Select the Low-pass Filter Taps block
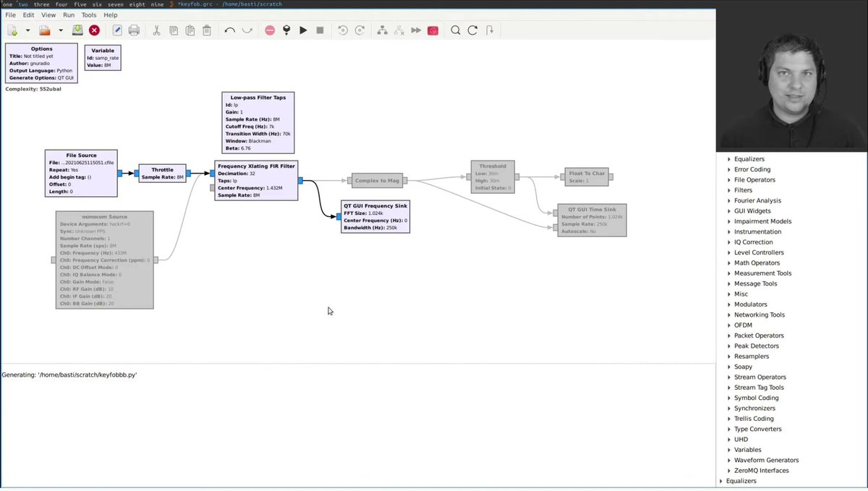This screenshot has width=868, height=491. pyautogui.click(x=258, y=122)
